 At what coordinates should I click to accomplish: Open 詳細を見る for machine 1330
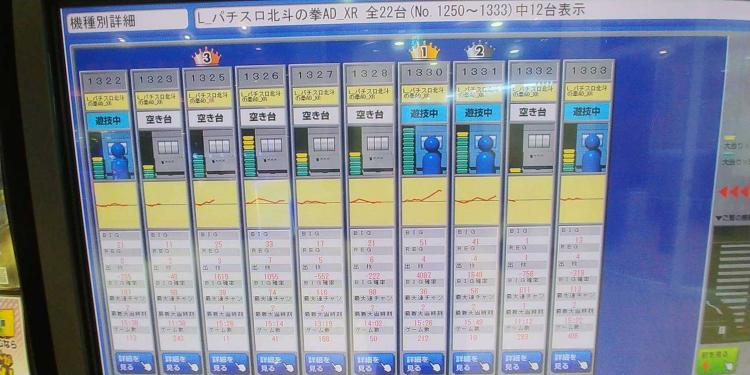423,363
